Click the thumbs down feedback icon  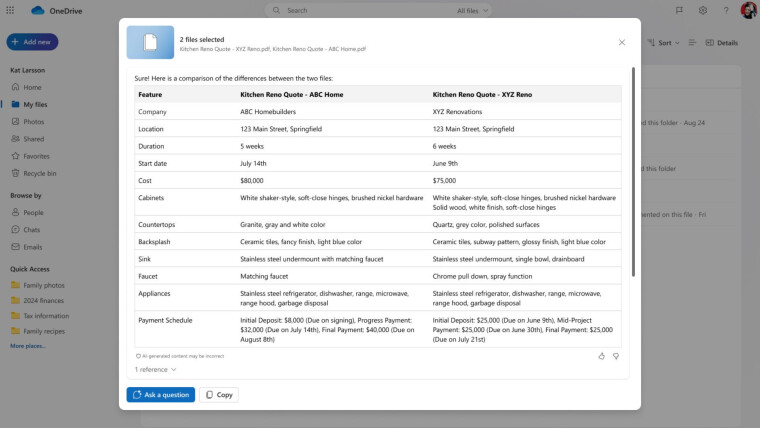(x=616, y=356)
